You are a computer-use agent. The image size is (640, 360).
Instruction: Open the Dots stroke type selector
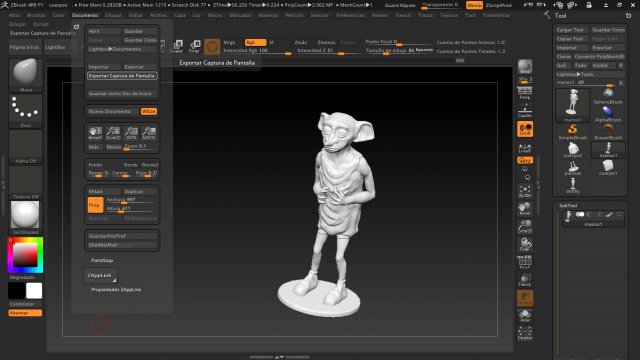pos(25,110)
